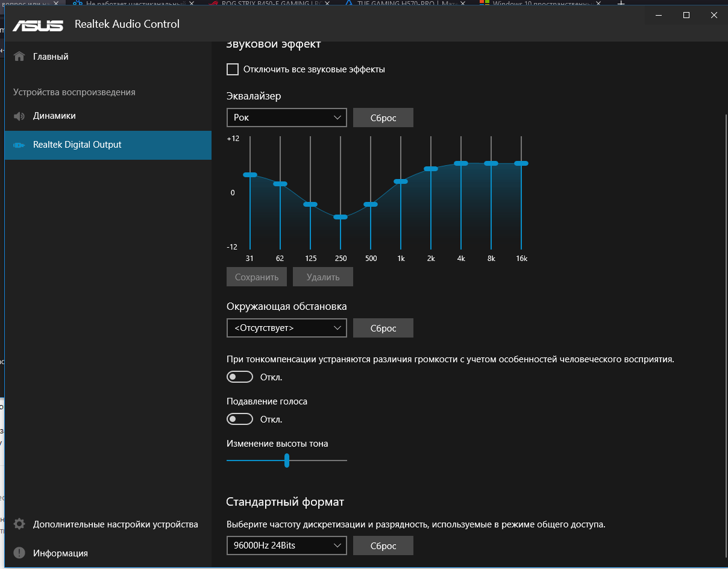Select the Realtek Digital Output device
Screen dimensions: 728x569
click(x=108, y=145)
